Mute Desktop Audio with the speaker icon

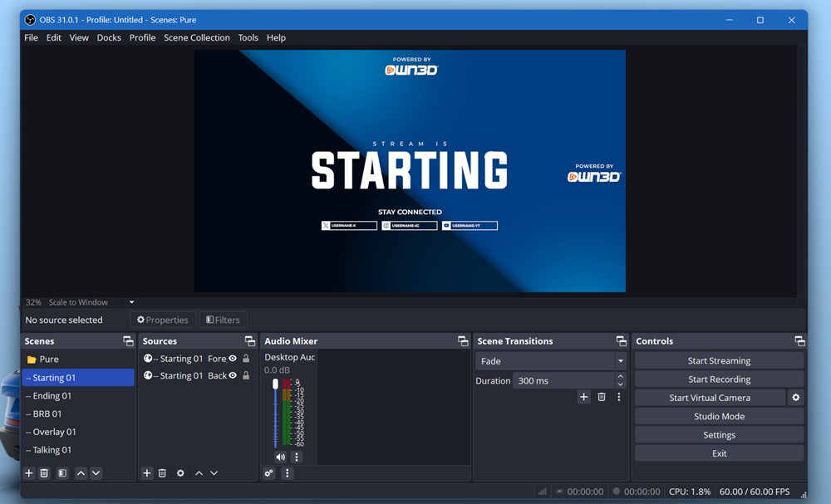point(280,457)
